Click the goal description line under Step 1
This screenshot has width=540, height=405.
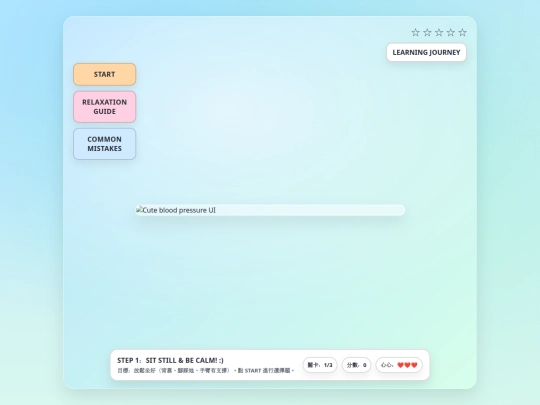[x=206, y=371]
